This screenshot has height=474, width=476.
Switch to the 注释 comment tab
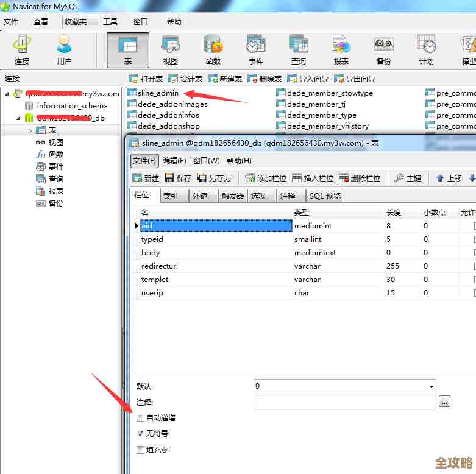pos(291,196)
